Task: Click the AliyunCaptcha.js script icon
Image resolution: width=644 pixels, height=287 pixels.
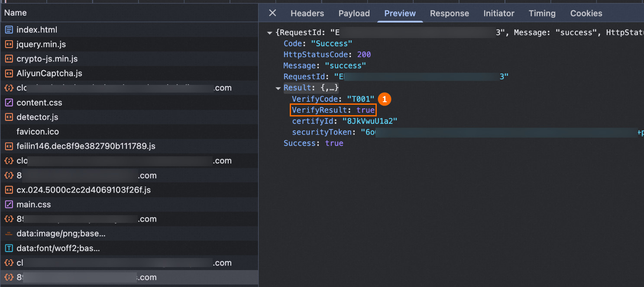Action: tap(9, 73)
